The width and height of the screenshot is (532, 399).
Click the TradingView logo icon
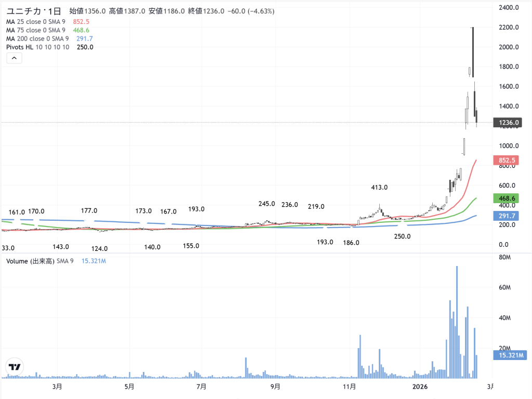click(14, 366)
